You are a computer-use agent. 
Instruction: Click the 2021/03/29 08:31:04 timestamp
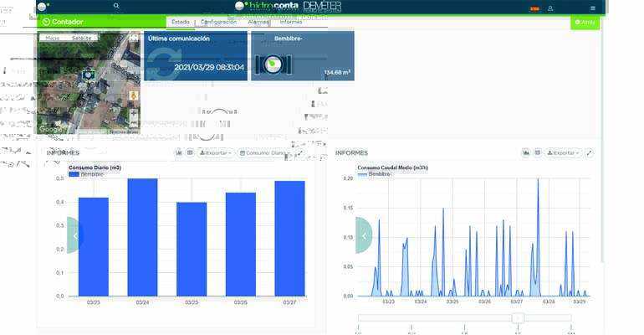209,67
